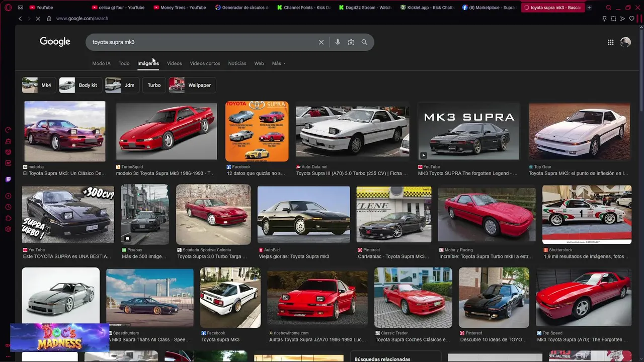Filter images by Jdm chip

(x=122, y=85)
